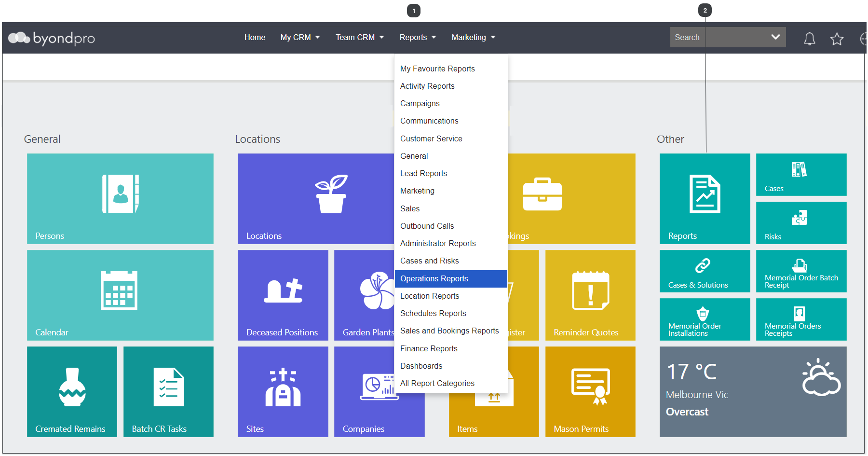Expand the My CRM dropdown menu
The height and width of the screenshot is (456, 868).
(x=300, y=37)
